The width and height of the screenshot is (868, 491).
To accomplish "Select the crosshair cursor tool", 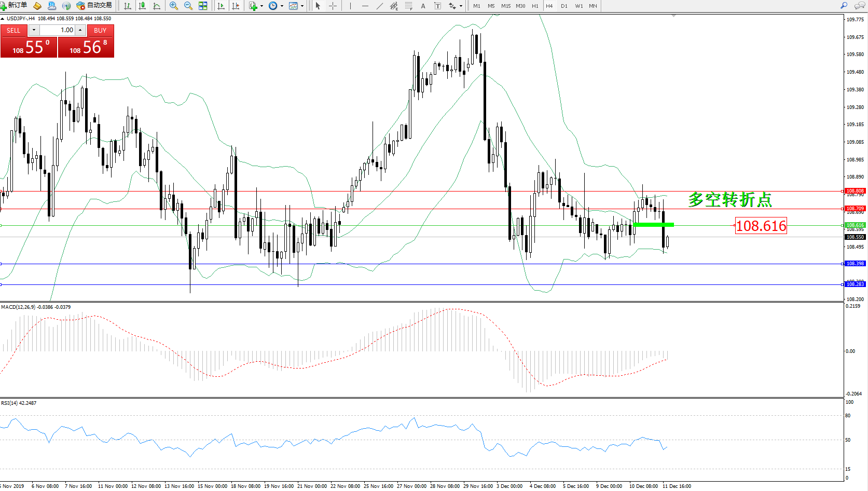I will click(333, 6).
